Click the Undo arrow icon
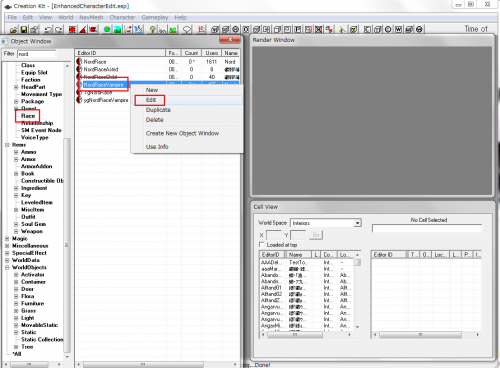 pos(48,30)
